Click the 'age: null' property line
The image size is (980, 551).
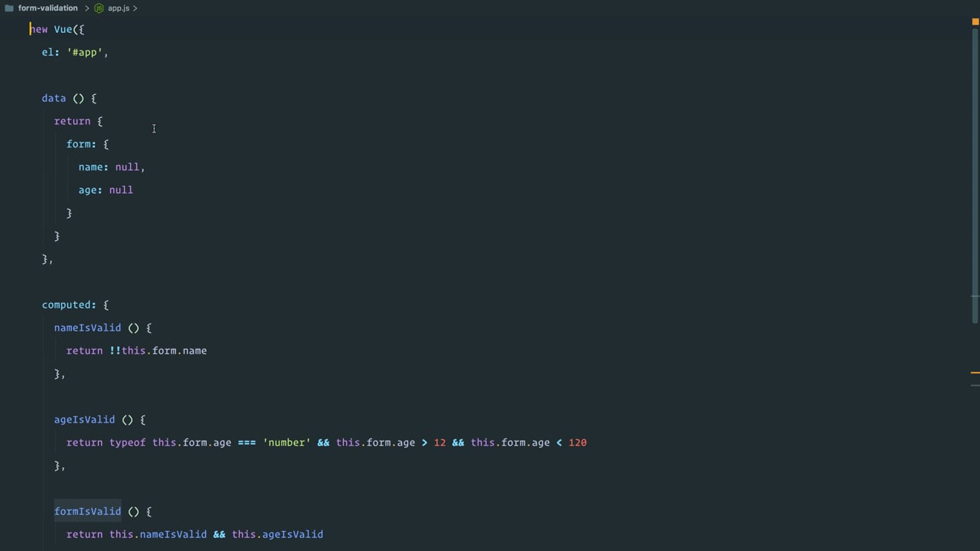106,190
